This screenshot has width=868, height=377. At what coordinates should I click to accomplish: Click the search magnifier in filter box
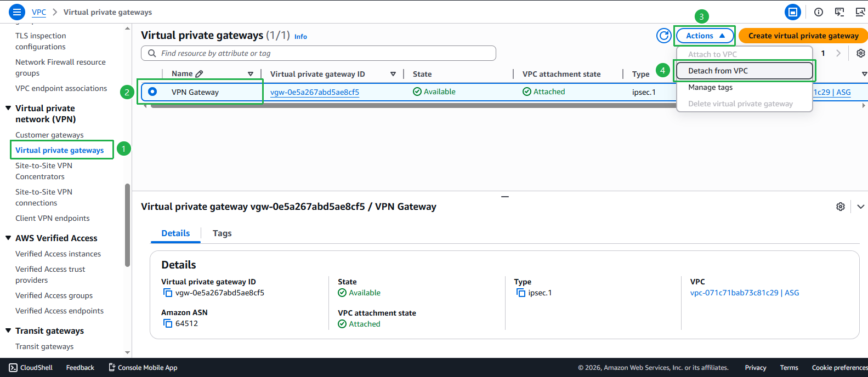[152, 53]
